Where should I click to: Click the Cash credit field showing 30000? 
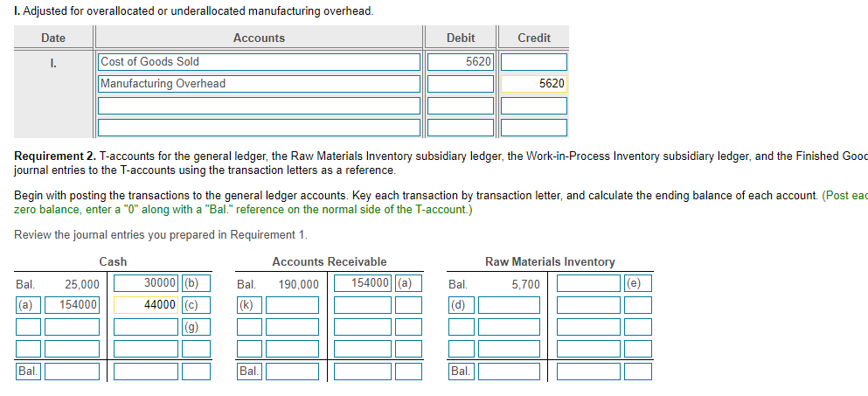[x=146, y=283]
